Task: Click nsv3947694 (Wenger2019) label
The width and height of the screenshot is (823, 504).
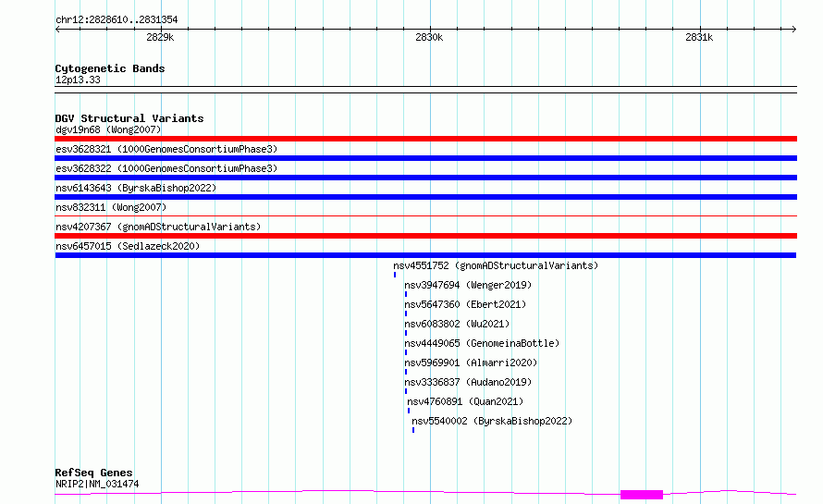Action: (468, 285)
